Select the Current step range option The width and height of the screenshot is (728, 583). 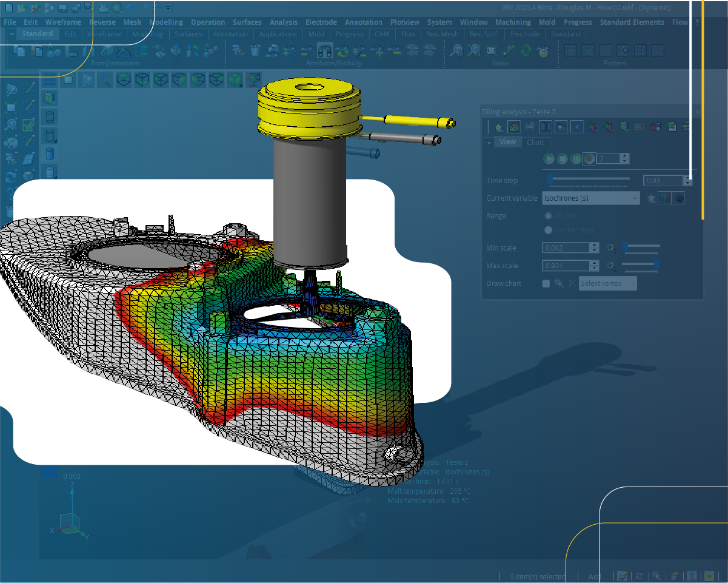[x=549, y=230]
